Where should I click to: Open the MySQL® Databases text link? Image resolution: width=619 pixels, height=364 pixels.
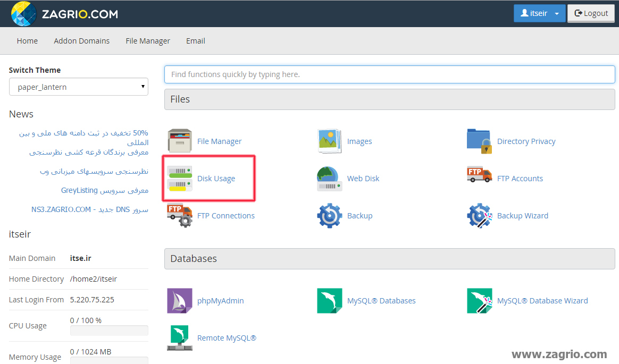click(381, 301)
